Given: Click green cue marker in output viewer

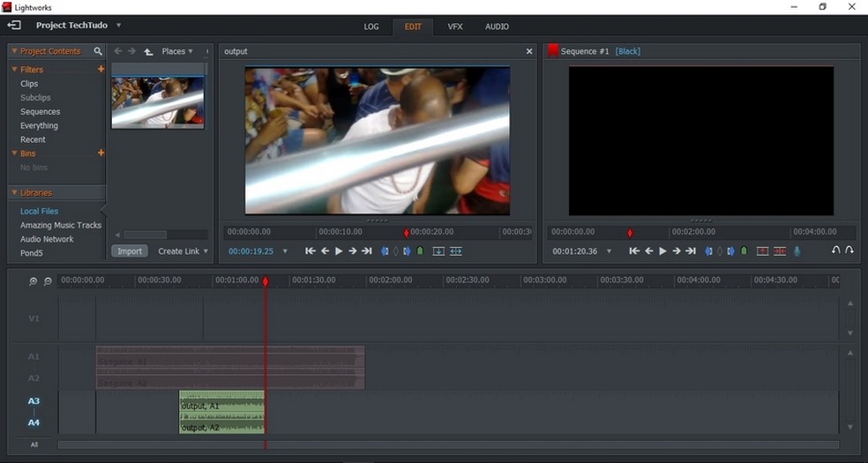Looking at the screenshot, I should click(x=420, y=250).
